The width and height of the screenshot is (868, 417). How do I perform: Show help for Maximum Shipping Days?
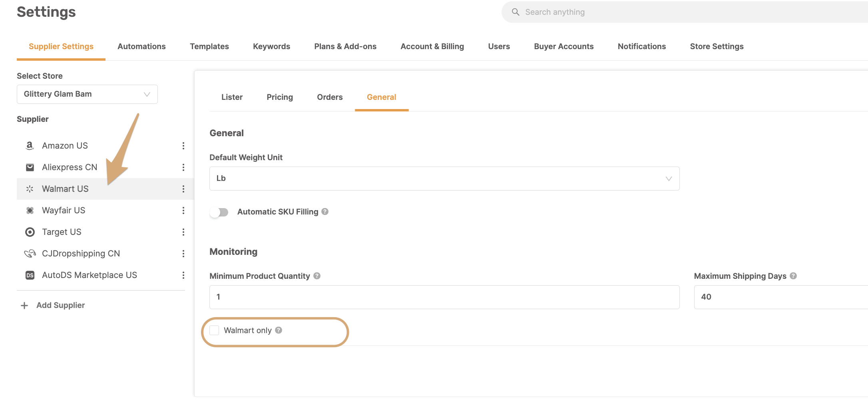coord(793,276)
